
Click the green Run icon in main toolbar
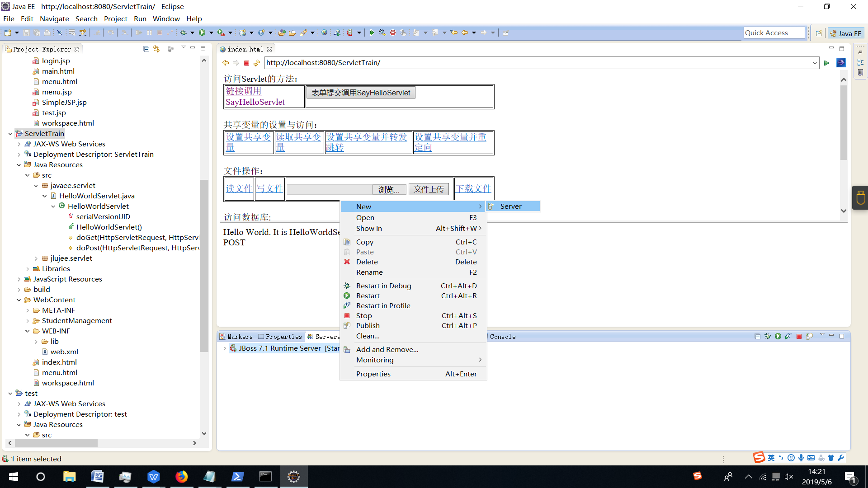[x=202, y=33]
